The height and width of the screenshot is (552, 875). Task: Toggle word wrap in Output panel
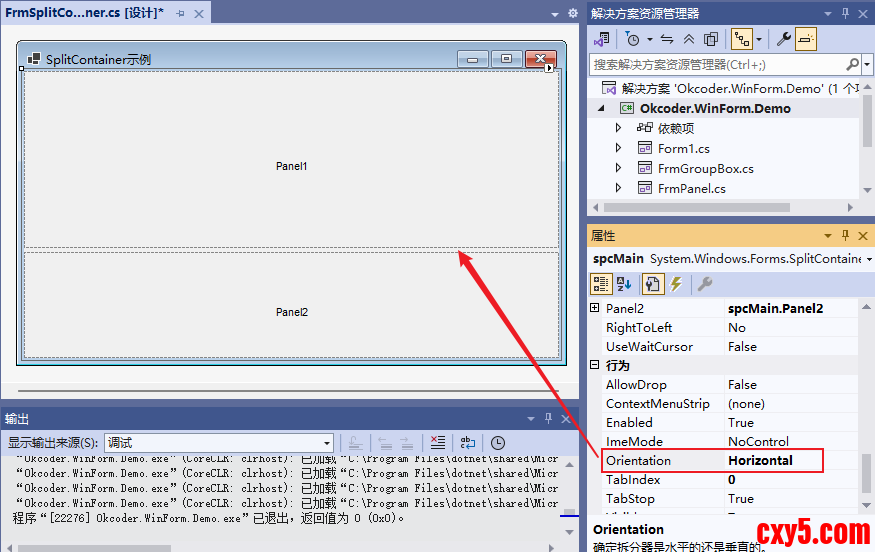[x=467, y=443]
